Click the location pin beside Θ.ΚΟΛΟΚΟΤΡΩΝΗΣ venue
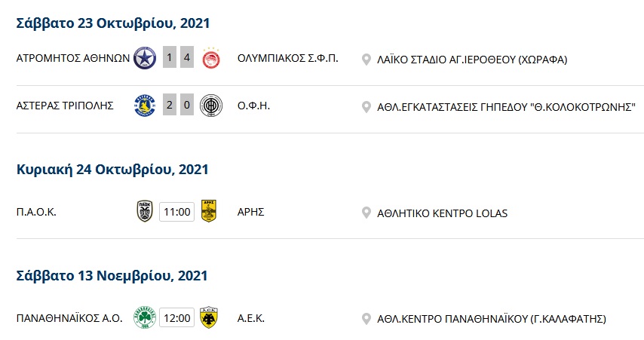The image size is (644, 340). (366, 107)
